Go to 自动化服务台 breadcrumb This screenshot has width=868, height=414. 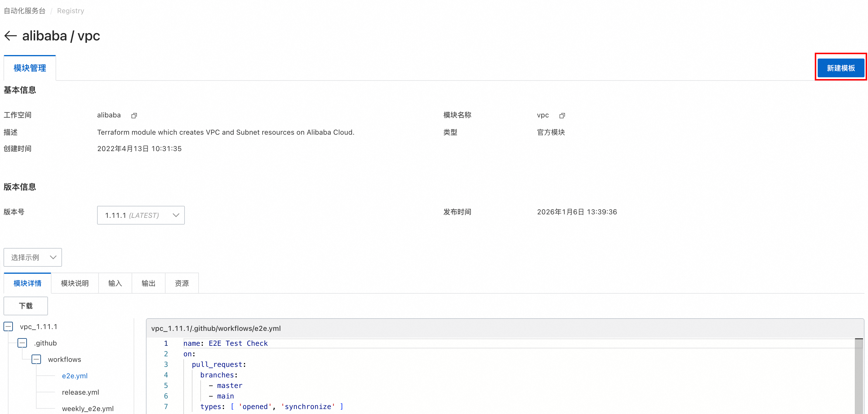tap(25, 11)
